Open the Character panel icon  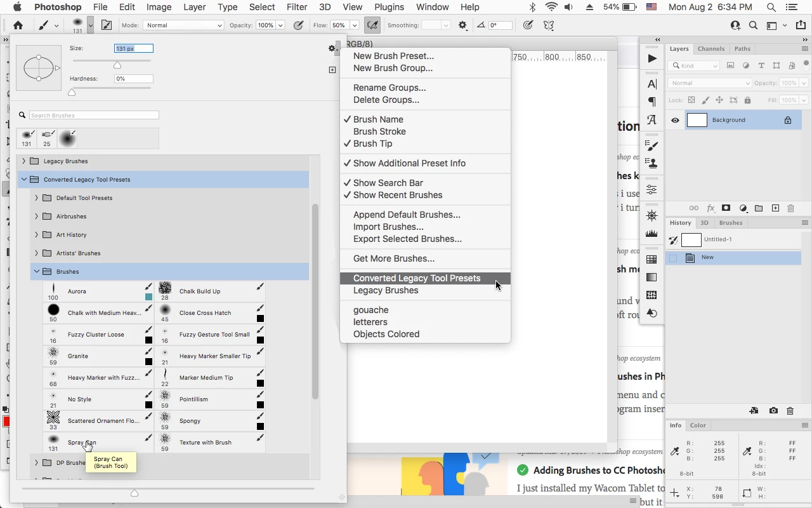coord(652,84)
